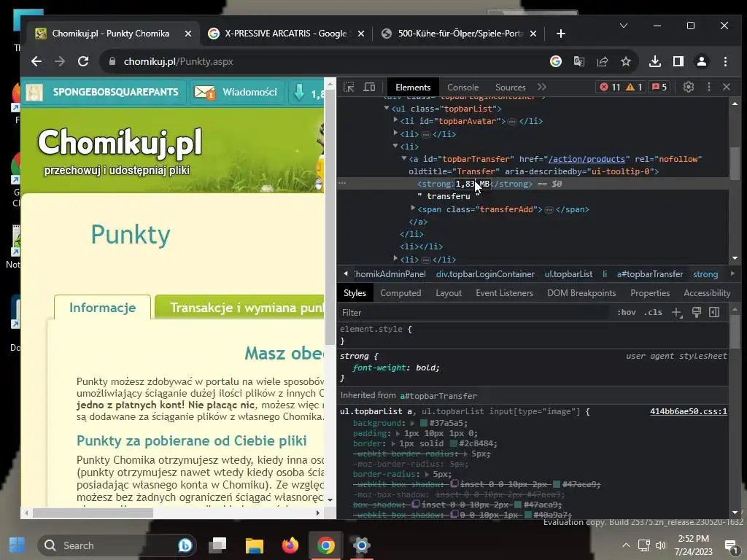This screenshot has height=560, width=747.
Task: Launch Firefox from the taskbar
Action: click(x=290, y=545)
